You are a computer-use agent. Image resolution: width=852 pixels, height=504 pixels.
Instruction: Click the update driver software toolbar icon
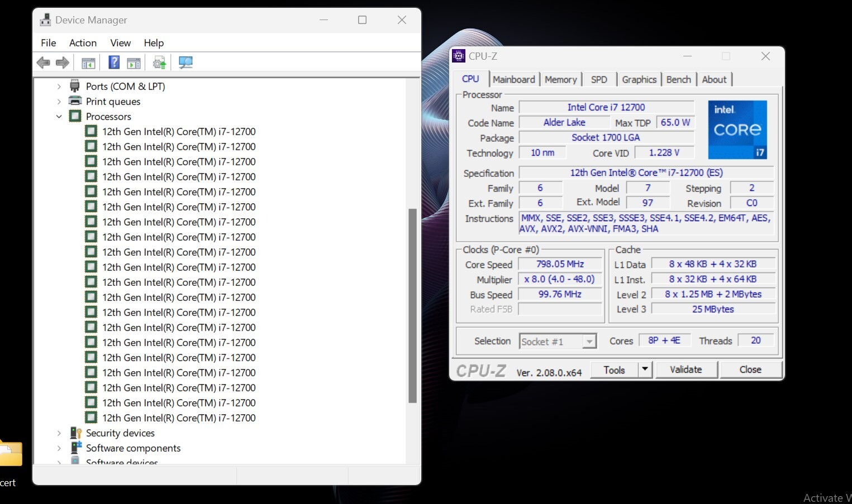click(x=159, y=63)
